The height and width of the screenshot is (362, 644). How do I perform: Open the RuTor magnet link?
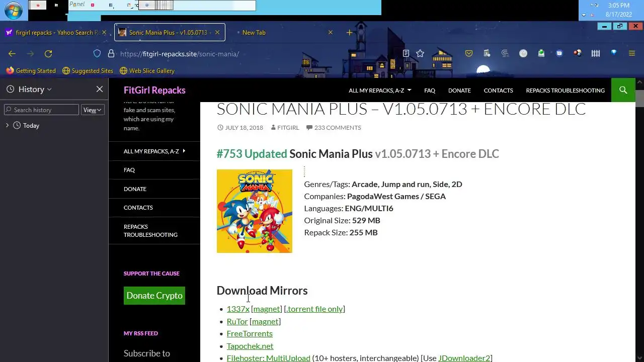tap(265, 321)
